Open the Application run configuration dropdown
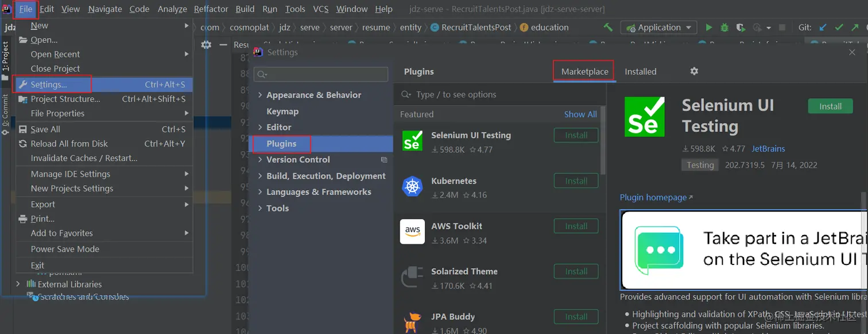 pos(660,27)
